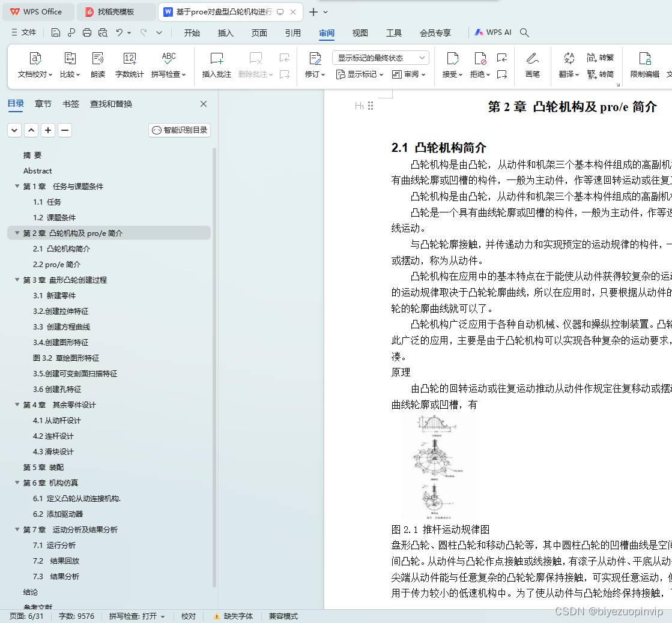The height and width of the screenshot is (623, 672).
Task: Open 字数统计 word count
Action: (x=130, y=65)
